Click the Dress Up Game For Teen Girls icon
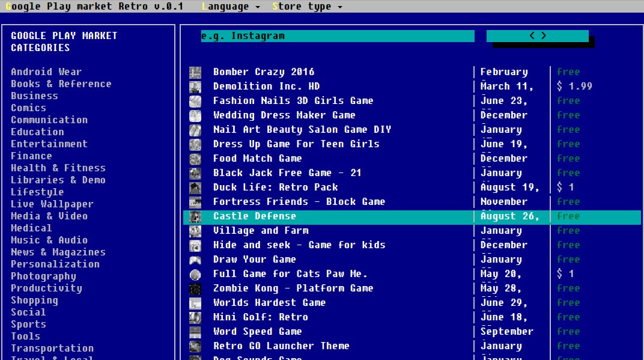The image size is (644, 360). click(195, 144)
